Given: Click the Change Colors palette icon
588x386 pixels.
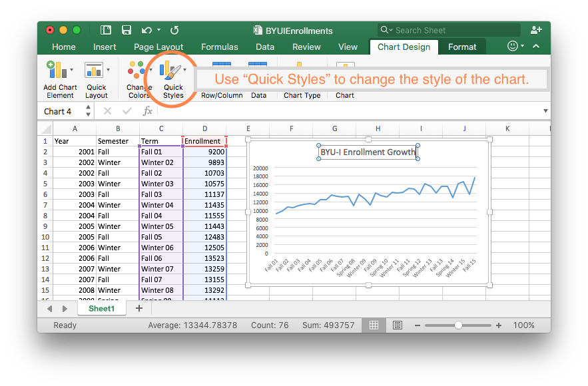Looking at the screenshot, I should point(137,70).
